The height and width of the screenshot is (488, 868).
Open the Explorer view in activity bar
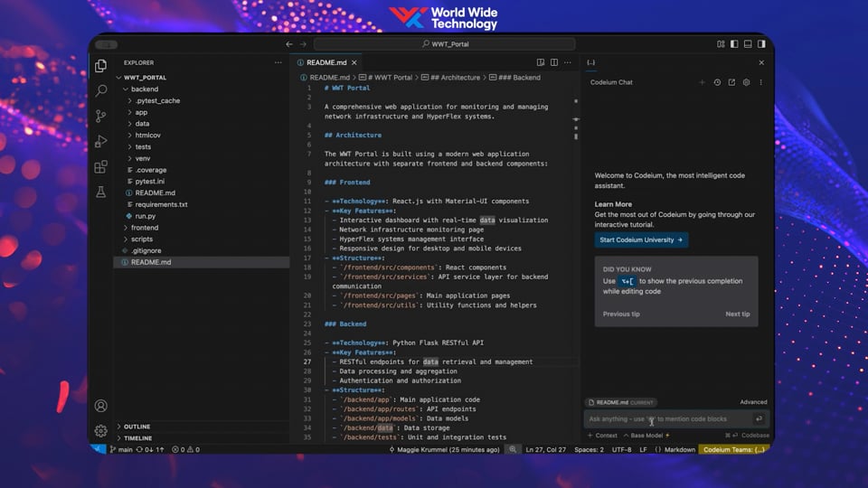pos(100,66)
